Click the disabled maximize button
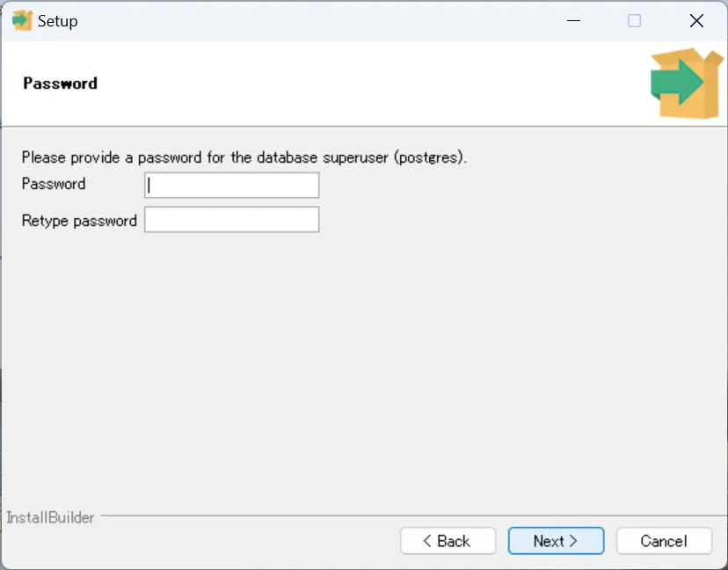This screenshot has width=728, height=570. [x=634, y=21]
